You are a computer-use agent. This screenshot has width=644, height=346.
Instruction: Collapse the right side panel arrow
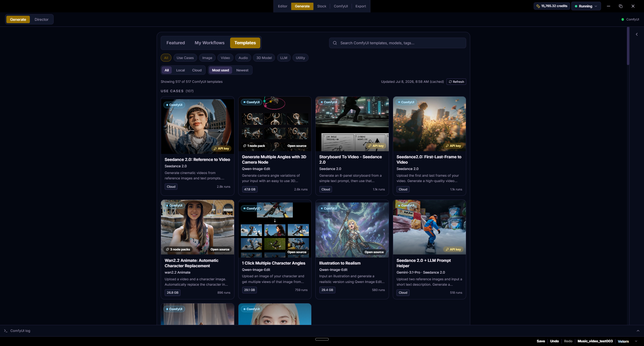tap(637, 34)
